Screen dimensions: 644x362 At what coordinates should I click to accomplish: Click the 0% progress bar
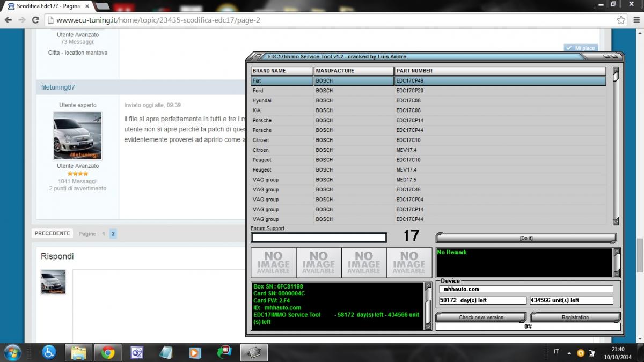(x=528, y=327)
